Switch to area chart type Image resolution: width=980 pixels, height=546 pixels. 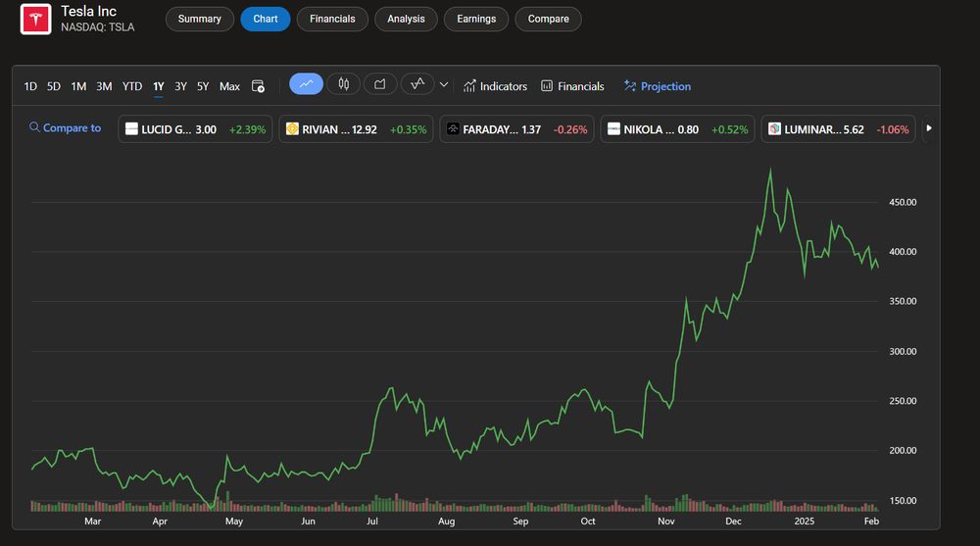click(380, 83)
